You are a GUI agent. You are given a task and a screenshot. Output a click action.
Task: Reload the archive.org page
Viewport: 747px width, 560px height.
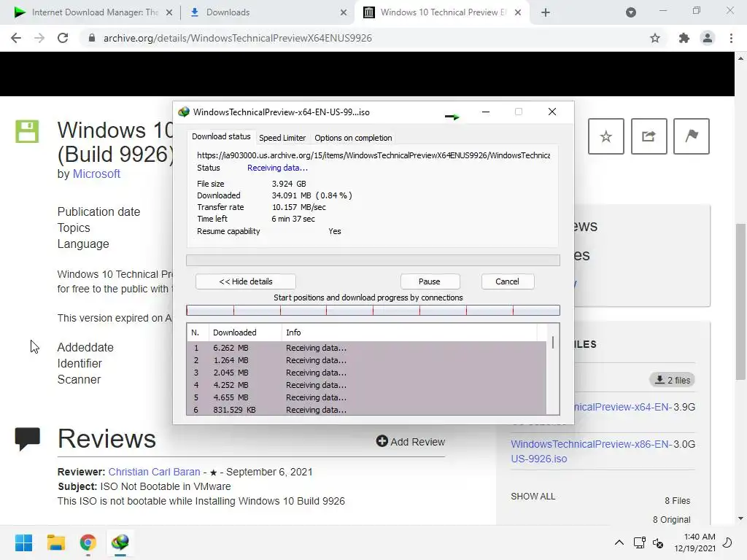[x=63, y=38]
